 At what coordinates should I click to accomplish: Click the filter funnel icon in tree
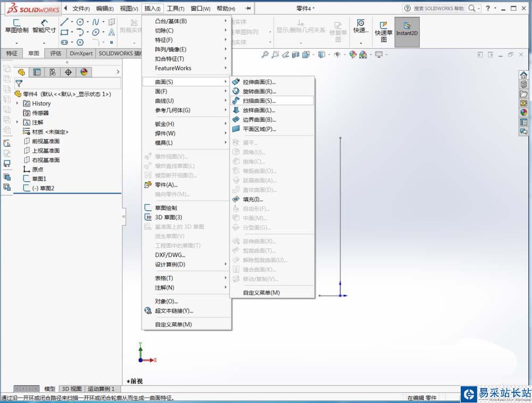pos(19,83)
